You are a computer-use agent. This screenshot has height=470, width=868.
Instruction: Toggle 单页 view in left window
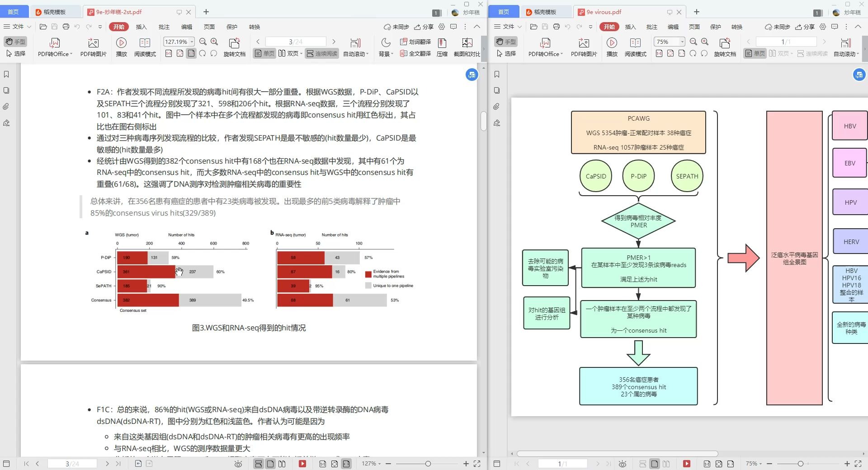[264, 53]
